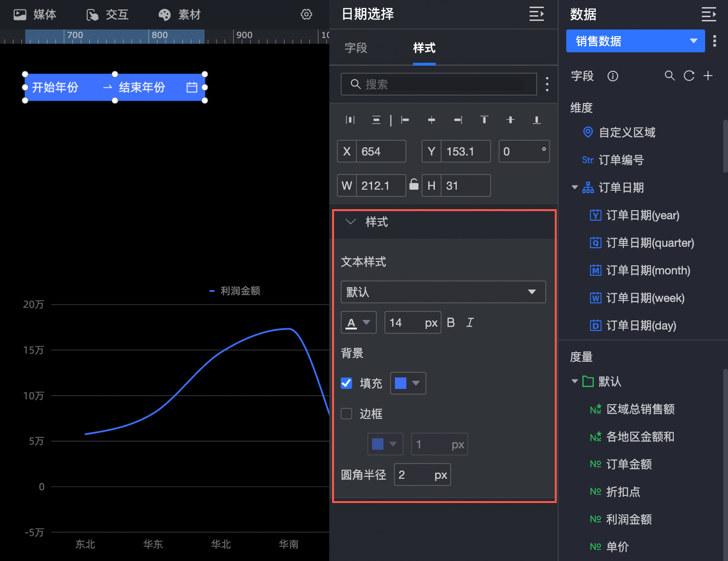Collapse the 默认 measure folder arrow

click(x=575, y=381)
